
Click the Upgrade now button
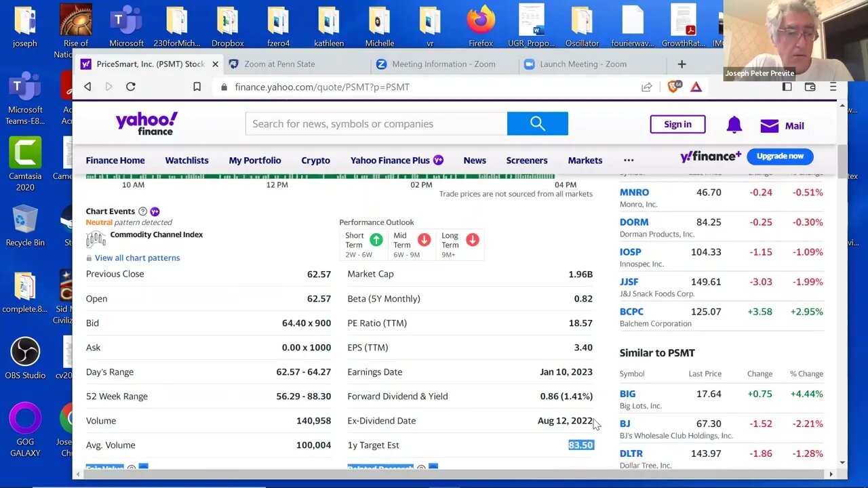(780, 156)
